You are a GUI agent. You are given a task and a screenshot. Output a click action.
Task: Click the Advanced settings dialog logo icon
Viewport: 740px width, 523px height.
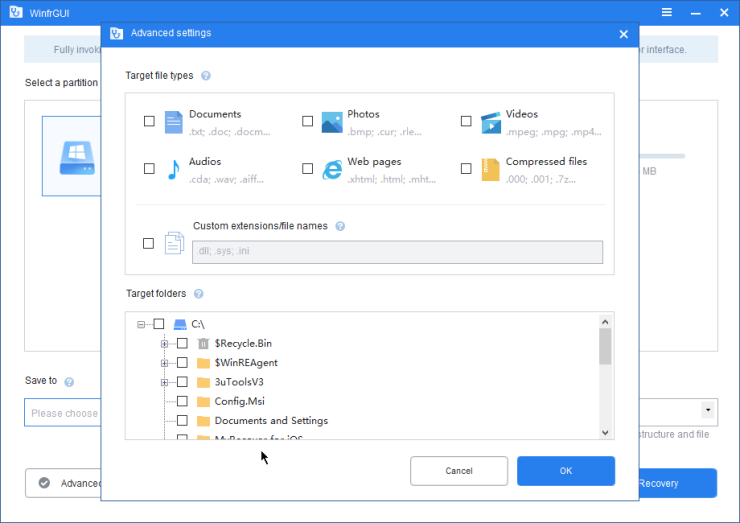[116, 34]
